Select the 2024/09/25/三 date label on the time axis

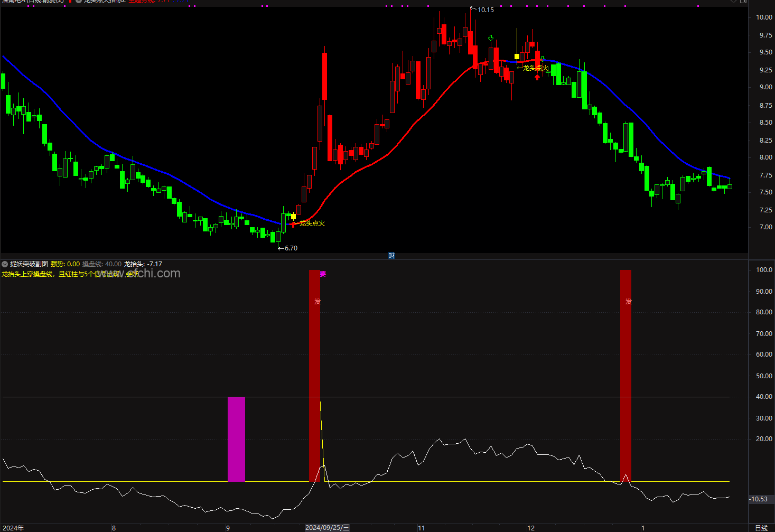(327, 528)
